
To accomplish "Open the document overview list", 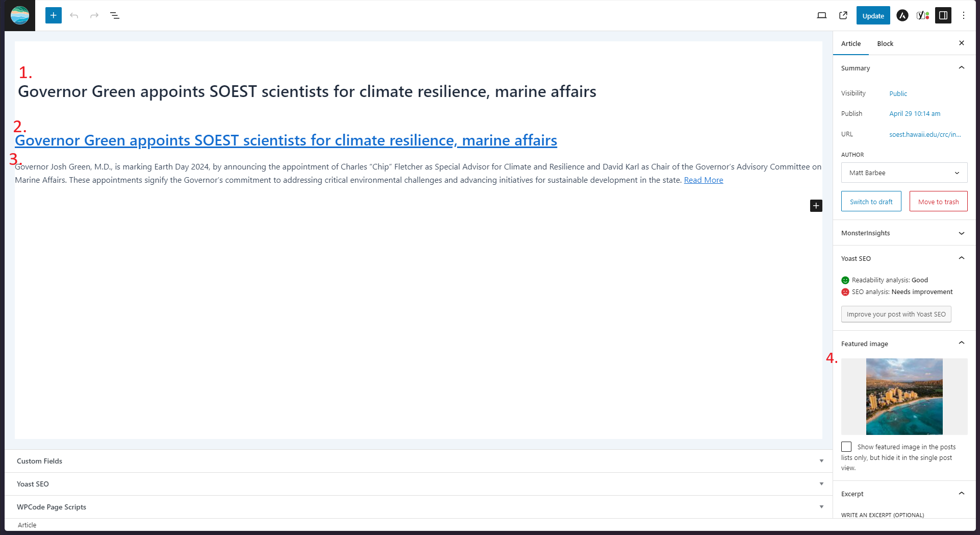I will 115,15.
